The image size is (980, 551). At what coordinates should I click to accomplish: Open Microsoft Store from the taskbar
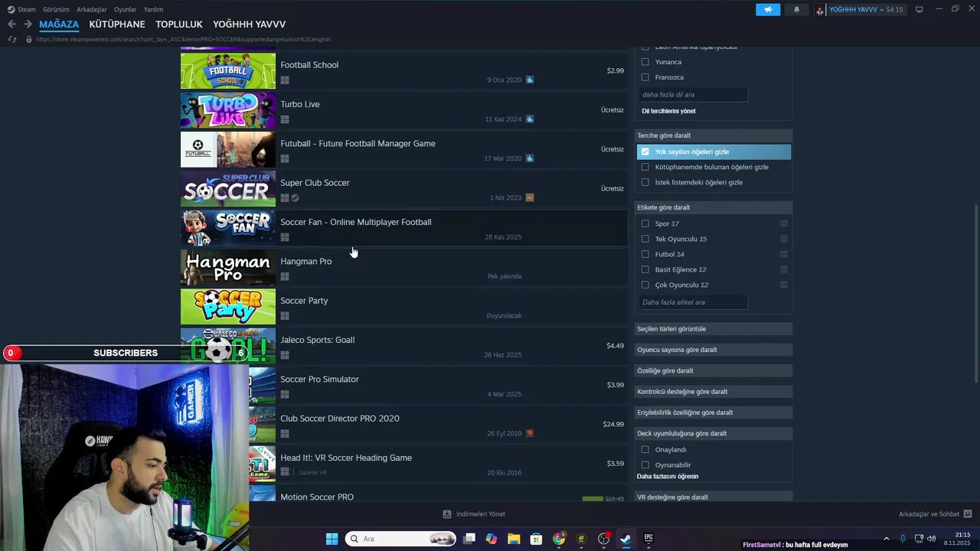[536, 539]
